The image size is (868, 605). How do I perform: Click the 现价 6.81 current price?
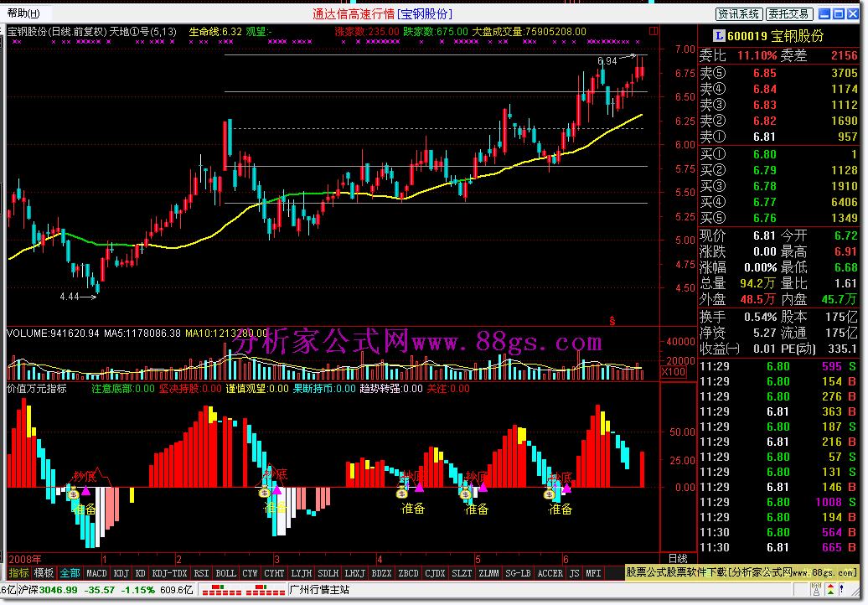[x=764, y=235]
